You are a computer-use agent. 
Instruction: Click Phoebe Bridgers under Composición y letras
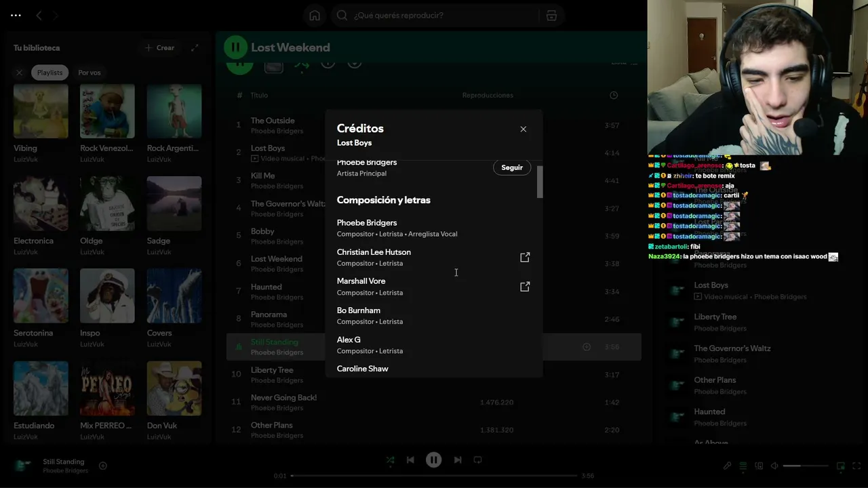click(x=367, y=222)
